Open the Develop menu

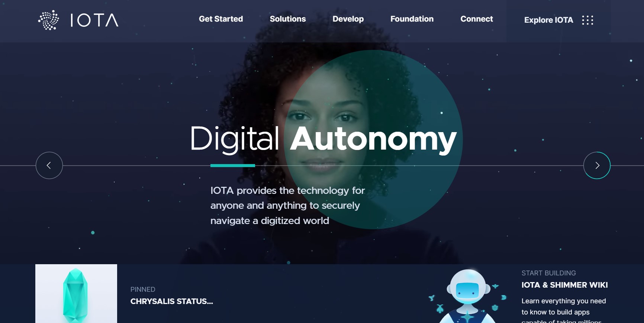point(348,19)
